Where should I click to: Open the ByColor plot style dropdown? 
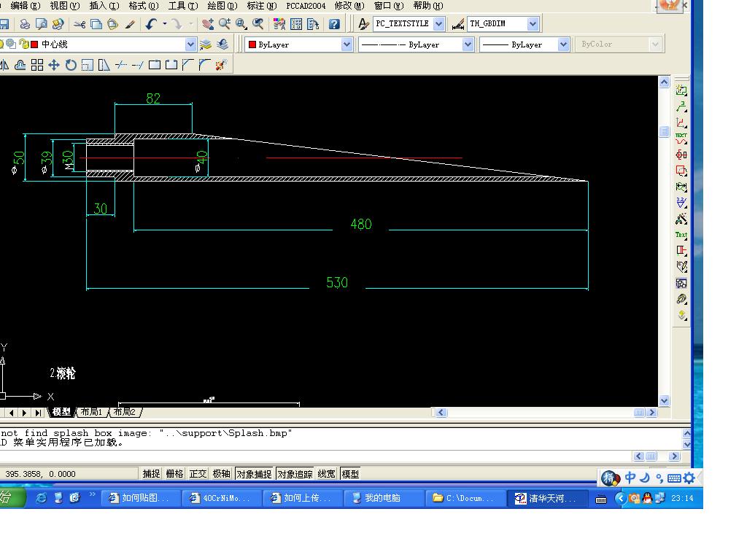pyautogui.click(x=655, y=44)
